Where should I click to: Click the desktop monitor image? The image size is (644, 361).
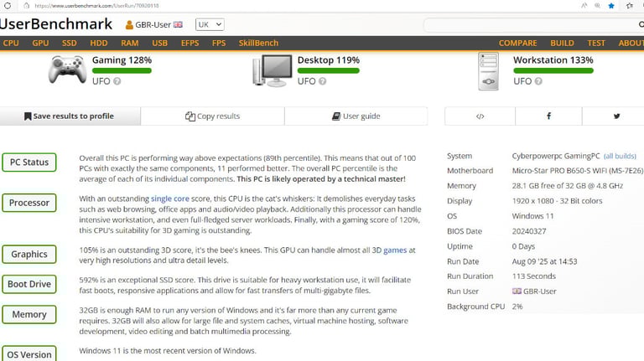click(x=273, y=70)
